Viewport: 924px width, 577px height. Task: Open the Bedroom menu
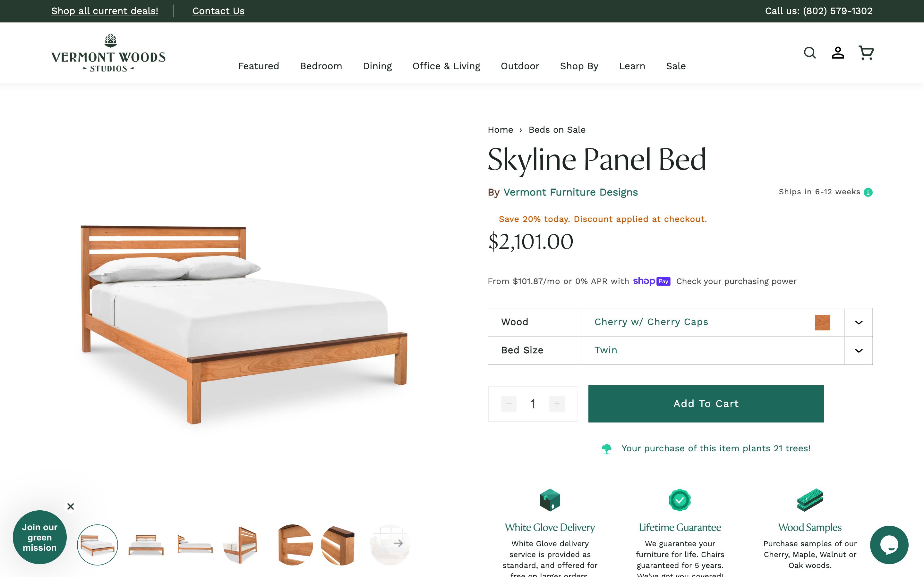(321, 66)
